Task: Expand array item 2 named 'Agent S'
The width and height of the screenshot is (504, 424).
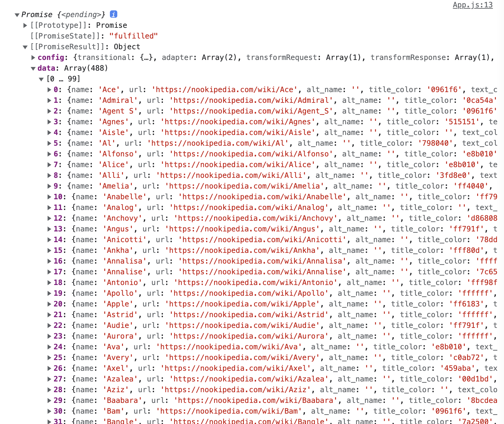Action: click(x=49, y=111)
